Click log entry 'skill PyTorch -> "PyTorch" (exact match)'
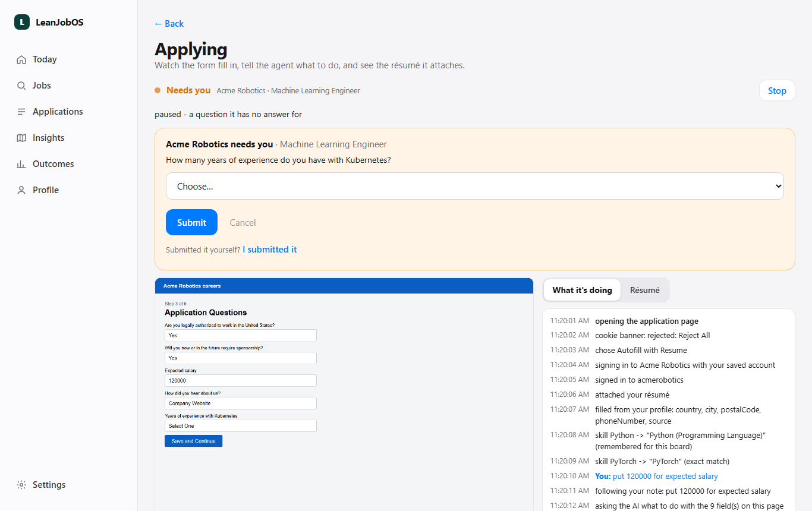The height and width of the screenshot is (511, 812). point(662,462)
